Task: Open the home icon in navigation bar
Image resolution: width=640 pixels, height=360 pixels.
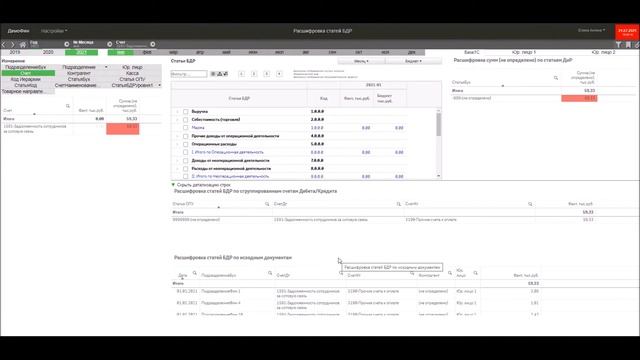Action: (x=23, y=44)
